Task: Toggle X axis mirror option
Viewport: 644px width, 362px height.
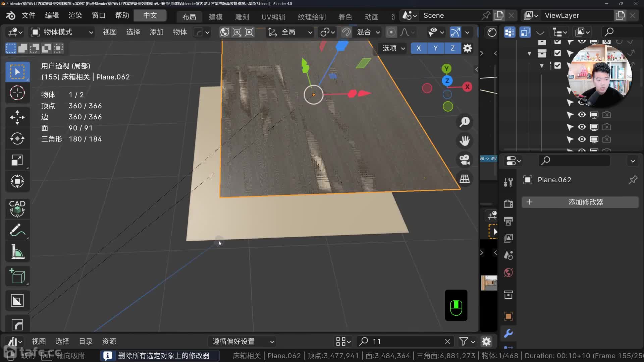Action: 419,48
